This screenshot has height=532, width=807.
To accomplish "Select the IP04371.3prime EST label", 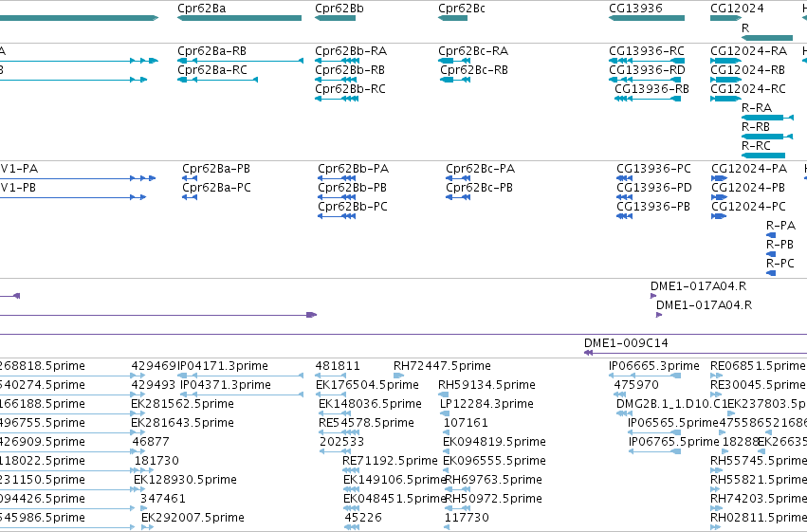I will coord(226,385).
